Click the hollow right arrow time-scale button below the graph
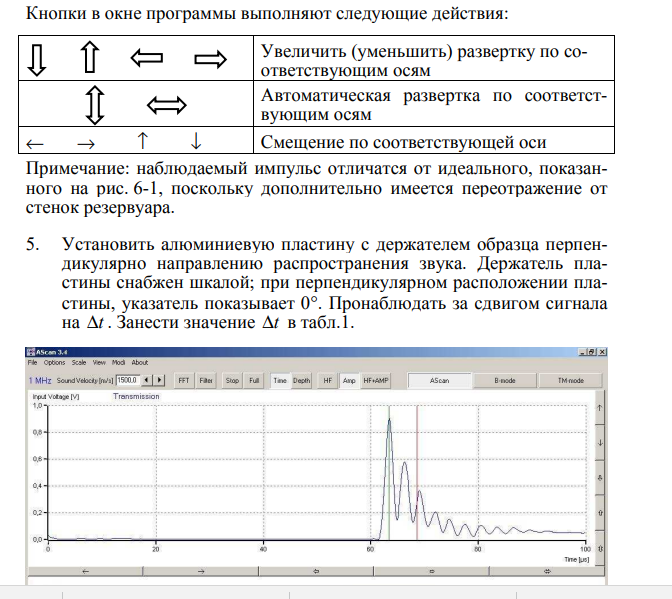 coord(432,571)
